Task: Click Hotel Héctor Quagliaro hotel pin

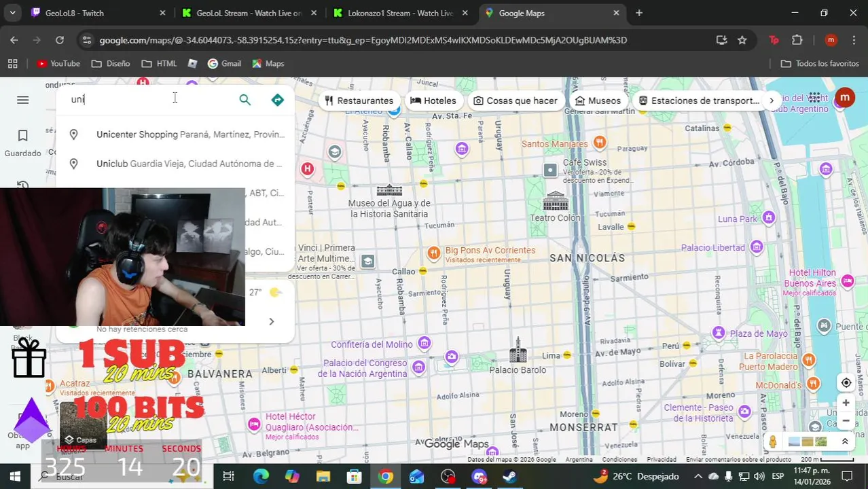Action: point(254,424)
